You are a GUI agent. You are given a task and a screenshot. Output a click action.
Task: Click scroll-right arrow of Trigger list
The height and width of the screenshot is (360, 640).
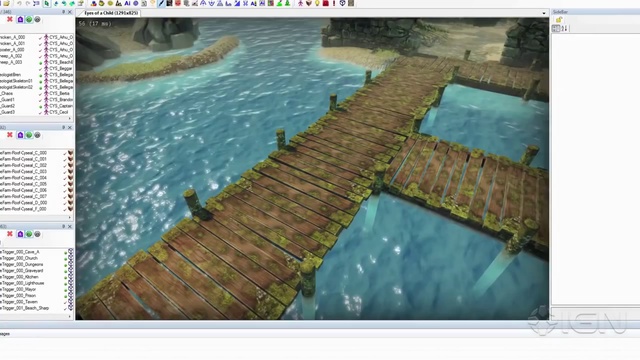click(70, 316)
